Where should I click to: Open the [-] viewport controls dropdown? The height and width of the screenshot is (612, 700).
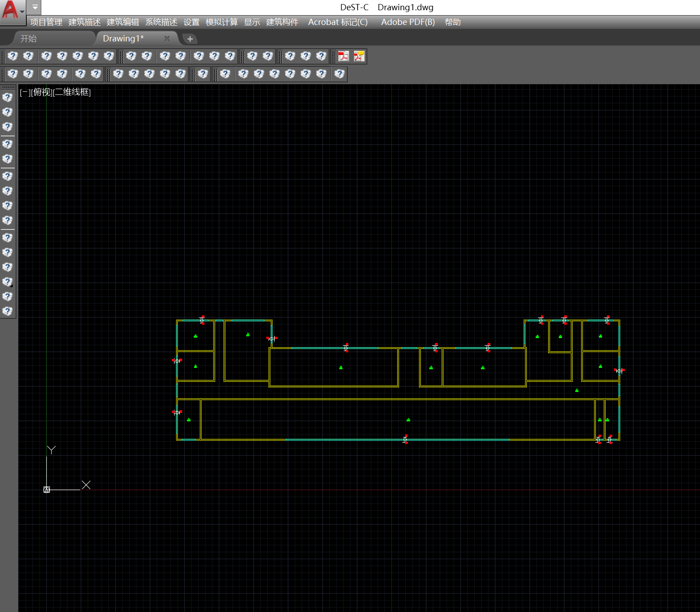click(24, 92)
